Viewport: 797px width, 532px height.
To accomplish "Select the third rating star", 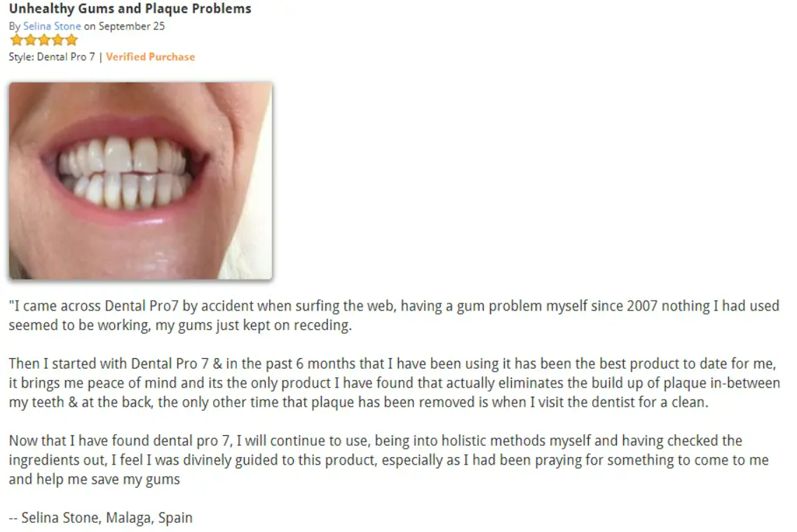I will [x=43, y=41].
